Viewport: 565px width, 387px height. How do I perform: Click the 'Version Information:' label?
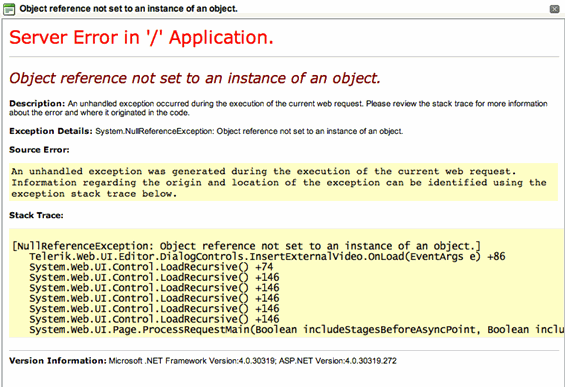tap(58, 361)
